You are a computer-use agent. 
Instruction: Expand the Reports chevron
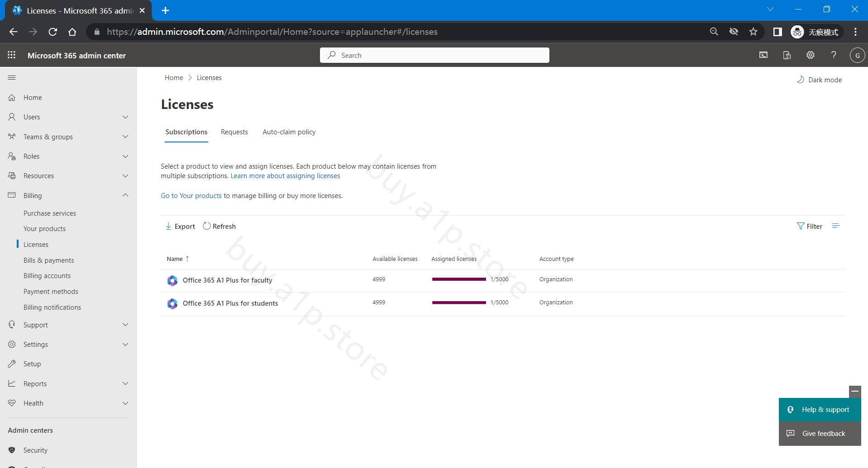pos(125,383)
